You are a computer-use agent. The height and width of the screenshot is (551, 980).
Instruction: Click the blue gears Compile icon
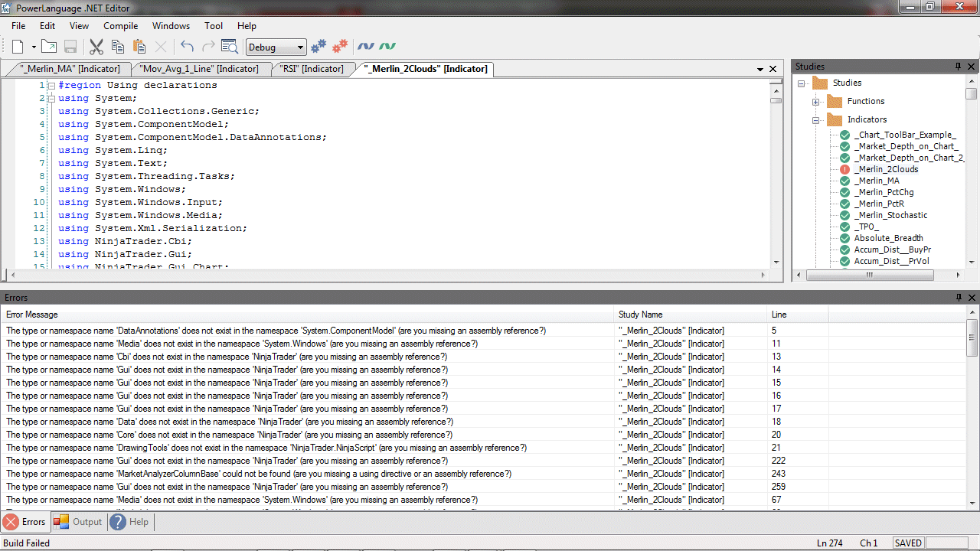tap(318, 47)
